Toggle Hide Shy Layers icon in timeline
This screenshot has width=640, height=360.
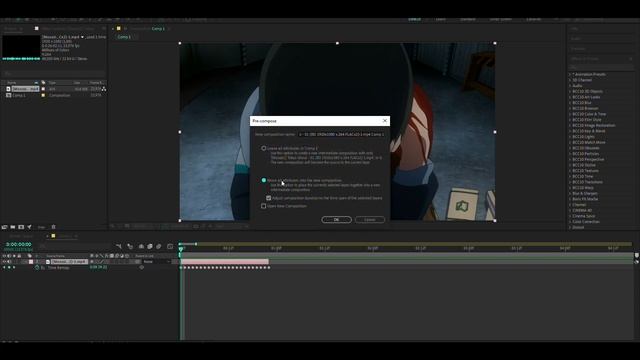[141, 247]
